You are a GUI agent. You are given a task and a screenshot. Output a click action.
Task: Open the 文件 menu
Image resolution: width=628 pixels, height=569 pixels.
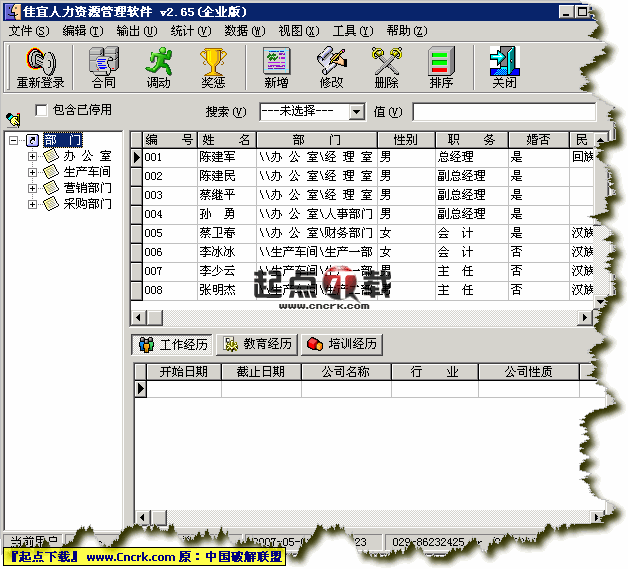[29, 31]
